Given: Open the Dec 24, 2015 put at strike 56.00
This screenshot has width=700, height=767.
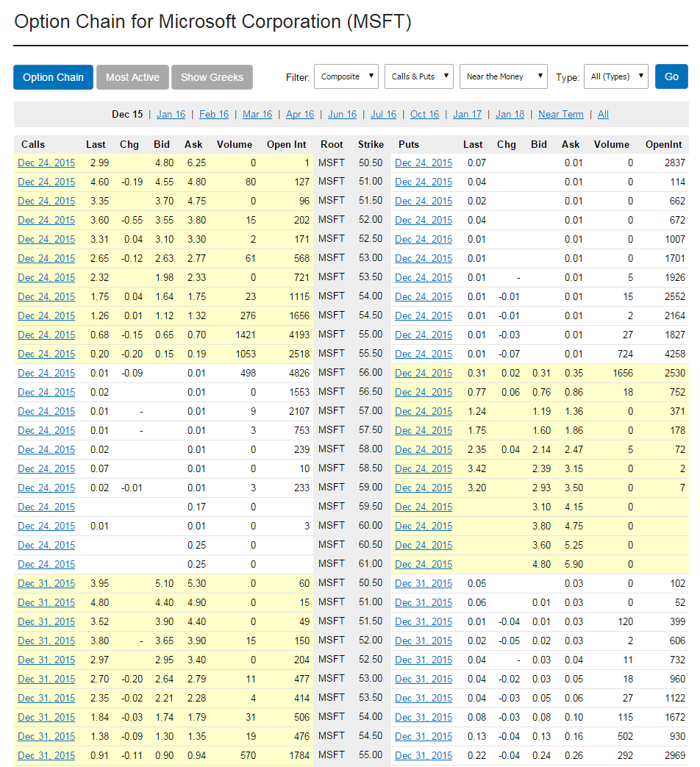Looking at the screenshot, I should click(424, 373).
